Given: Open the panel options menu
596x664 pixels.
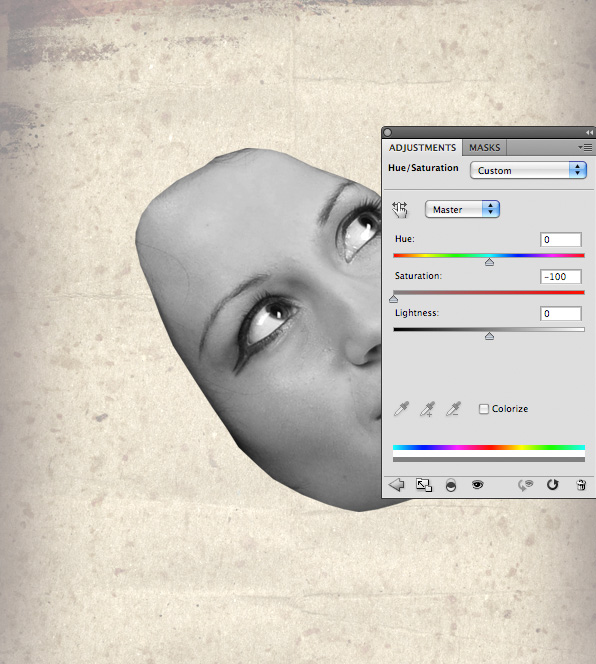Looking at the screenshot, I should (585, 147).
